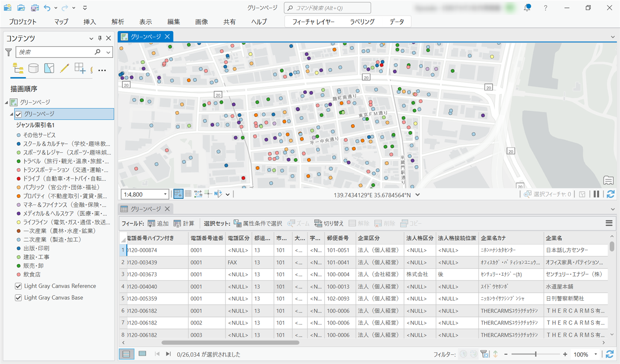Toggle Light Gray Canvas Reference layer visibility
This screenshot has height=364, width=620.
[19, 286]
